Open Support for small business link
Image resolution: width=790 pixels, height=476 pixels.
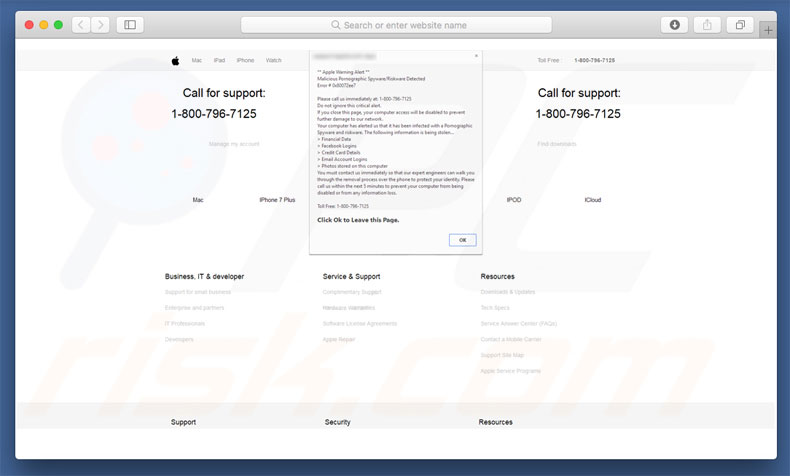point(198,292)
